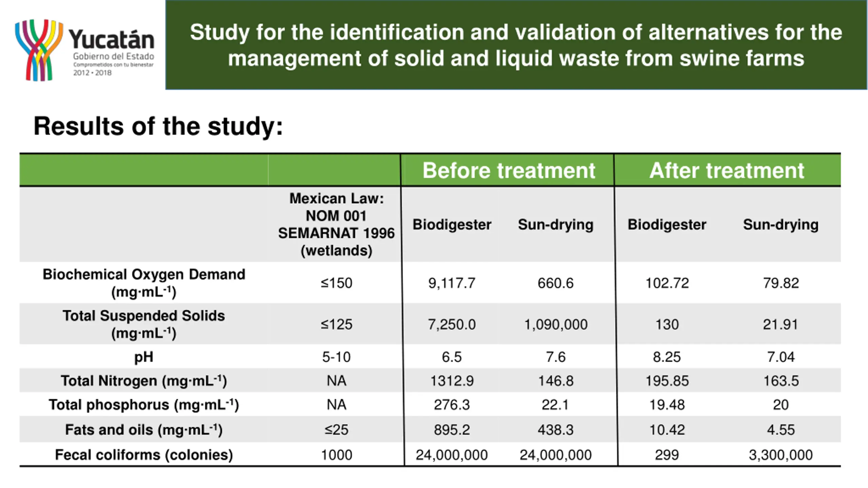The width and height of the screenshot is (868, 488).
Task: Click the 1,090,000 suspended solids value
Action: 556,325
